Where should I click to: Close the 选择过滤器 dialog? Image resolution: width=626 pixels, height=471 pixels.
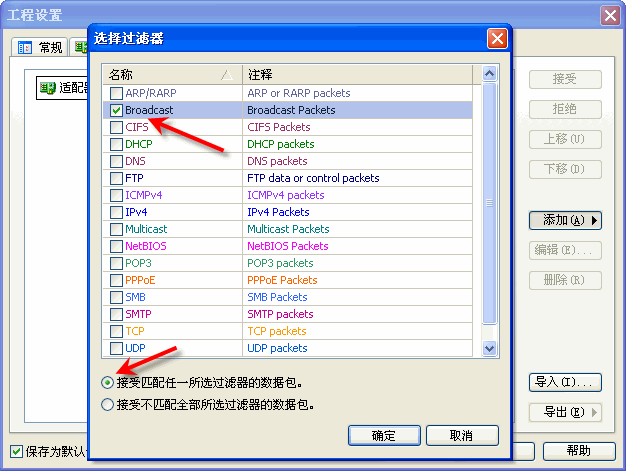click(x=497, y=39)
